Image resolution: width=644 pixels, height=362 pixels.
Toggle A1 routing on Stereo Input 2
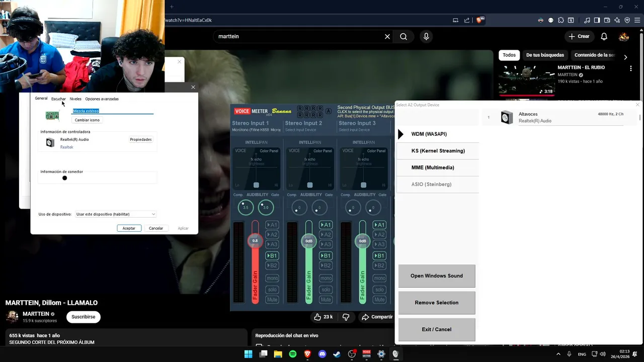(326, 225)
